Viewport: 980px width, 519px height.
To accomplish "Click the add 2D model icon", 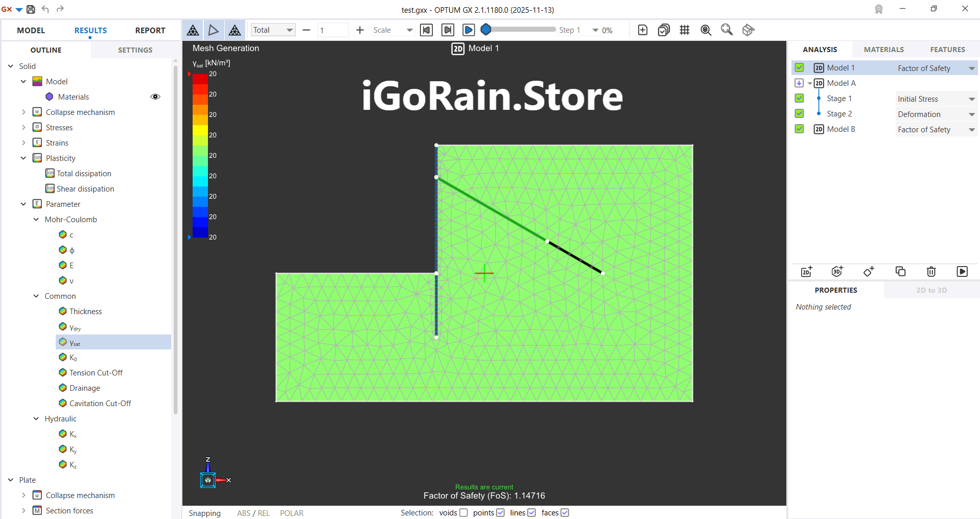I will pos(806,272).
